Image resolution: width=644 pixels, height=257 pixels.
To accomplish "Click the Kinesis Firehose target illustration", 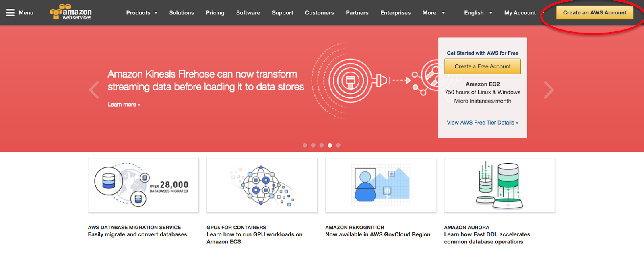I will pyautogui.click(x=350, y=80).
